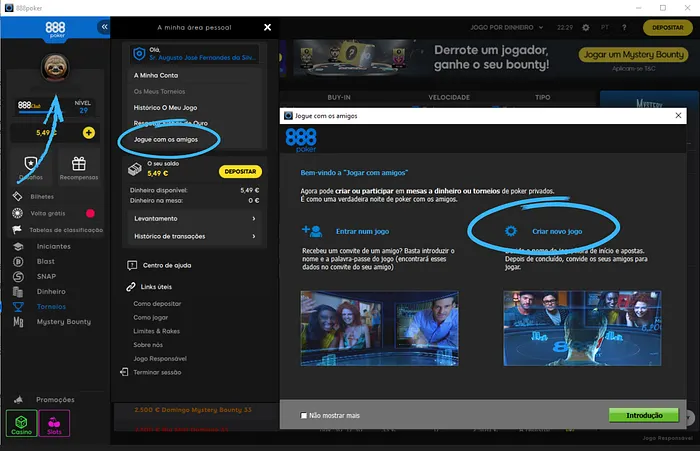Click the Criar novo jogo thumbnail image
Image resolution: width=700 pixels, height=451 pixels.
point(582,328)
